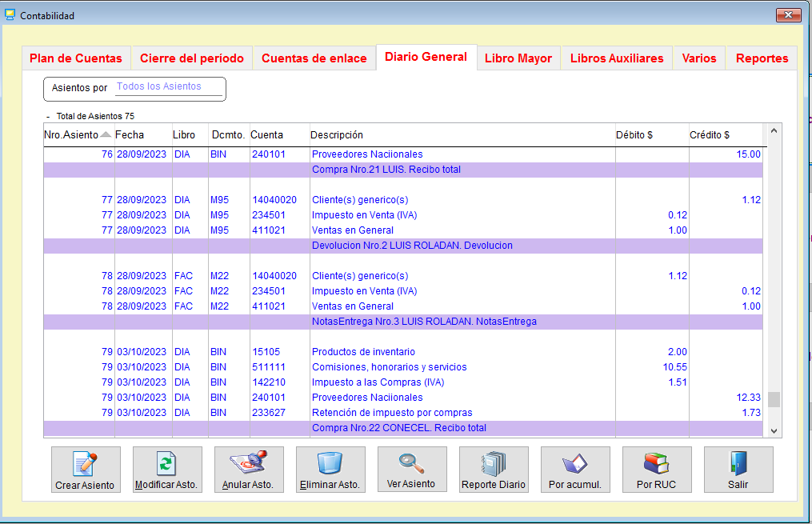Select the Varios tab
This screenshot has height=524, width=812.
698,58
